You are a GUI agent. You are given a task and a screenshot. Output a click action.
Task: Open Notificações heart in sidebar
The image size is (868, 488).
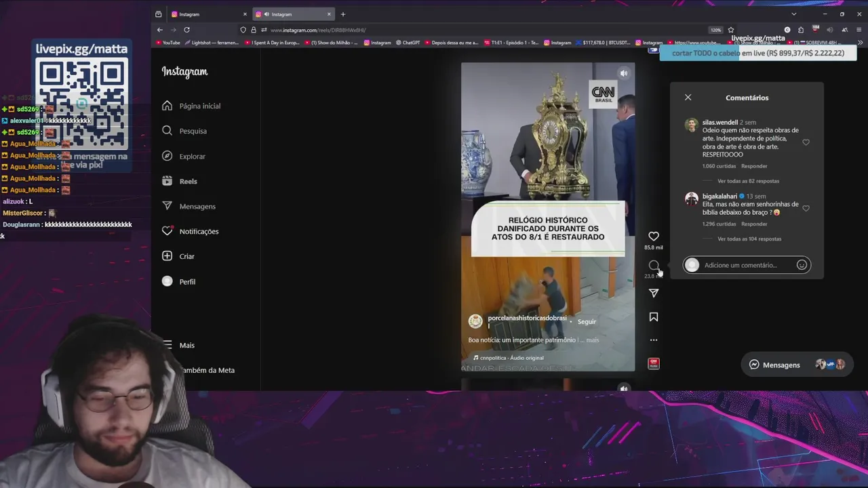point(191,231)
